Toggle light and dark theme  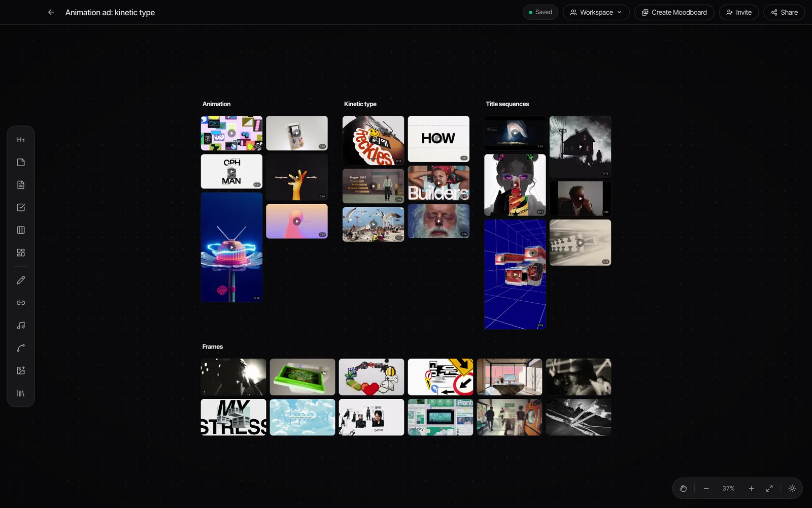(792, 488)
